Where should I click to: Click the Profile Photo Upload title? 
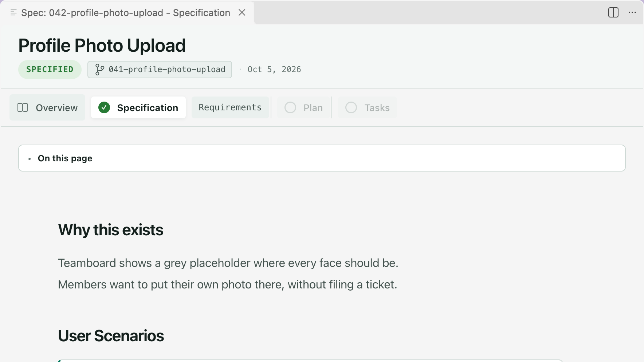pos(102,46)
